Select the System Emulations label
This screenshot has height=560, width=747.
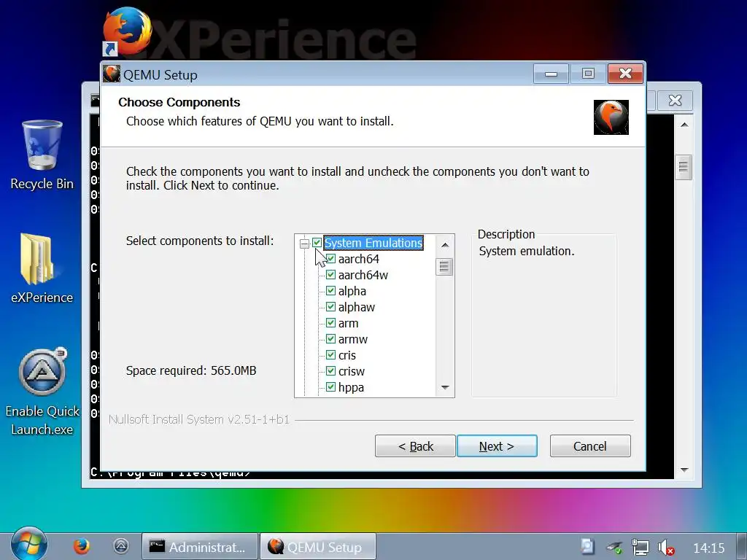tap(373, 243)
